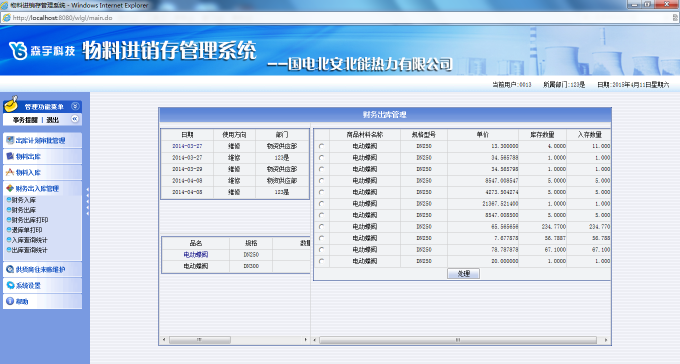The height and width of the screenshot is (364, 680).
Task: Click the left panel horizontal scrollbar thumb
Action: pyautogui.click(x=199, y=340)
